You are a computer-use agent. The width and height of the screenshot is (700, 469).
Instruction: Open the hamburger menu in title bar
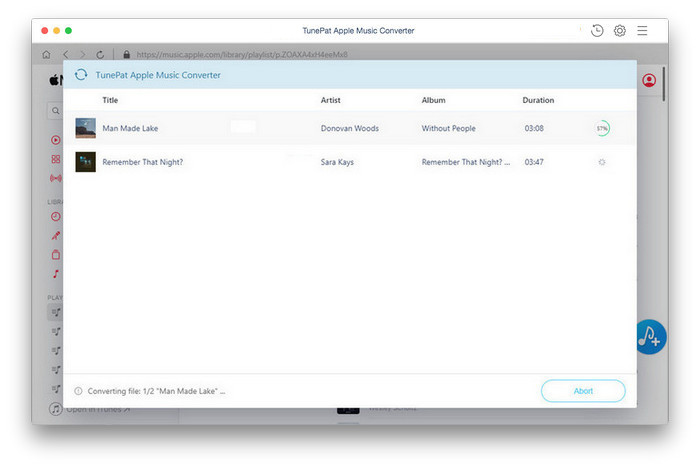[642, 31]
